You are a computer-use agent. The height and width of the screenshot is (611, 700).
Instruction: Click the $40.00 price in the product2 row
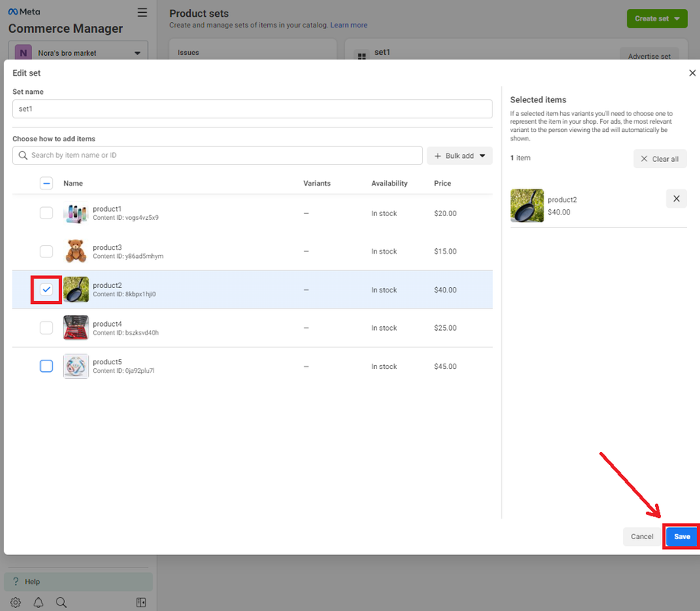445,289
